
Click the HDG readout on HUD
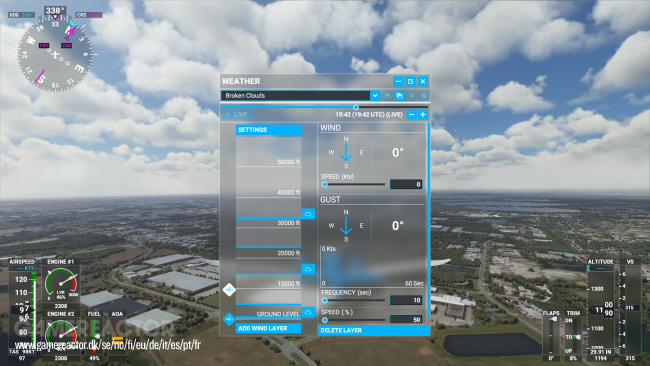(21, 15)
